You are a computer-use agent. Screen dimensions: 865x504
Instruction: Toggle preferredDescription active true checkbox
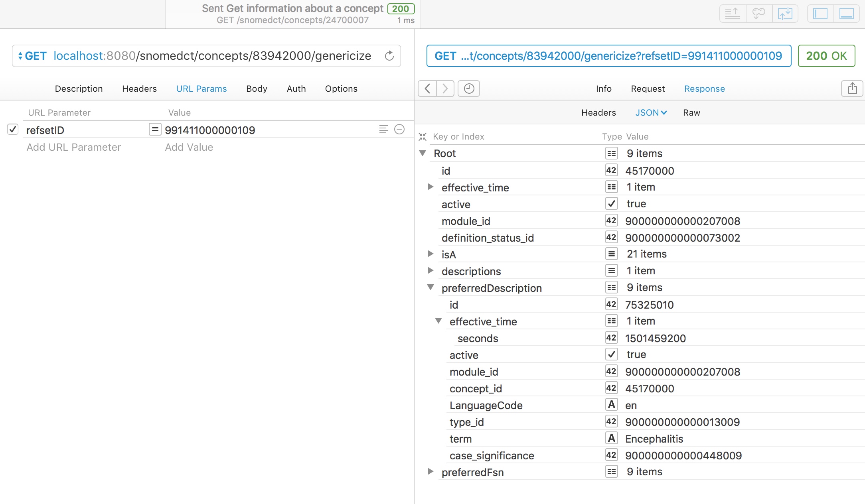tap(611, 354)
